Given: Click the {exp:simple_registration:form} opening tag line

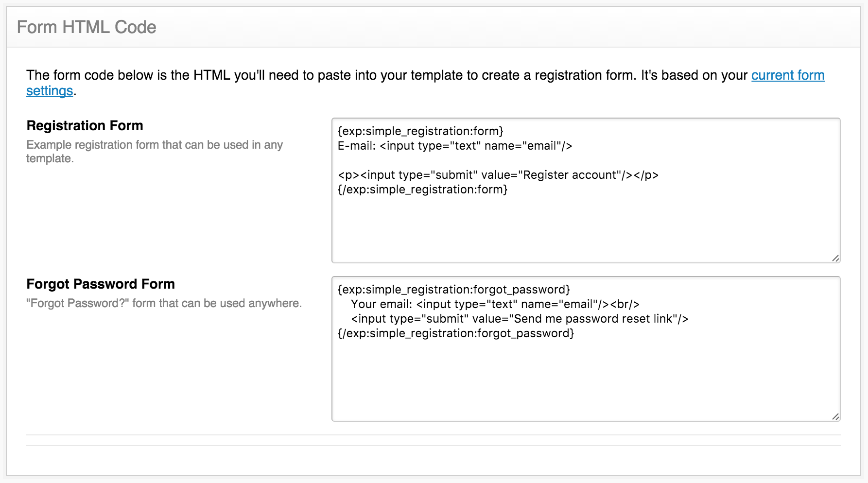Looking at the screenshot, I should 420,131.
